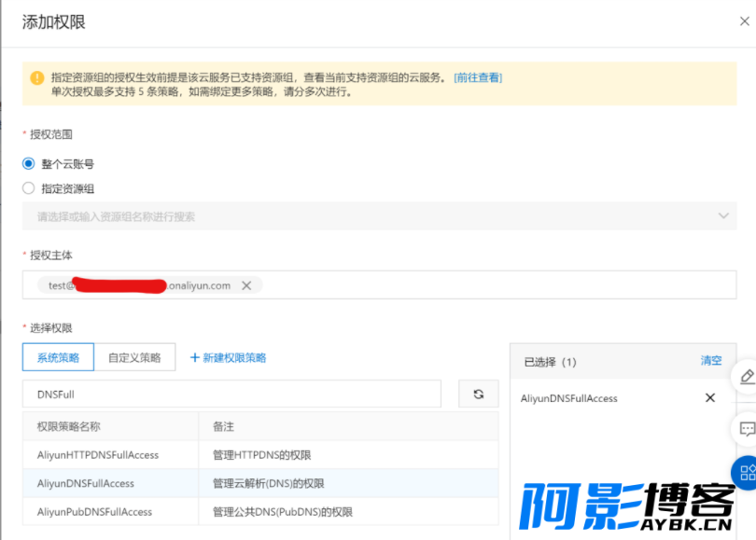Select the AliyunHTTPDNSFullAccess policy row

[x=260, y=455]
